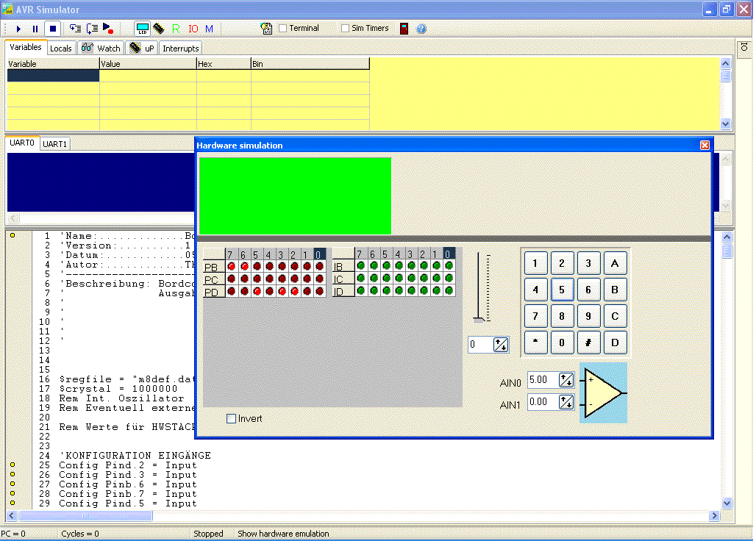Open IO registers via red IO icon
This screenshot has width=756, height=541.
pos(193,29)
